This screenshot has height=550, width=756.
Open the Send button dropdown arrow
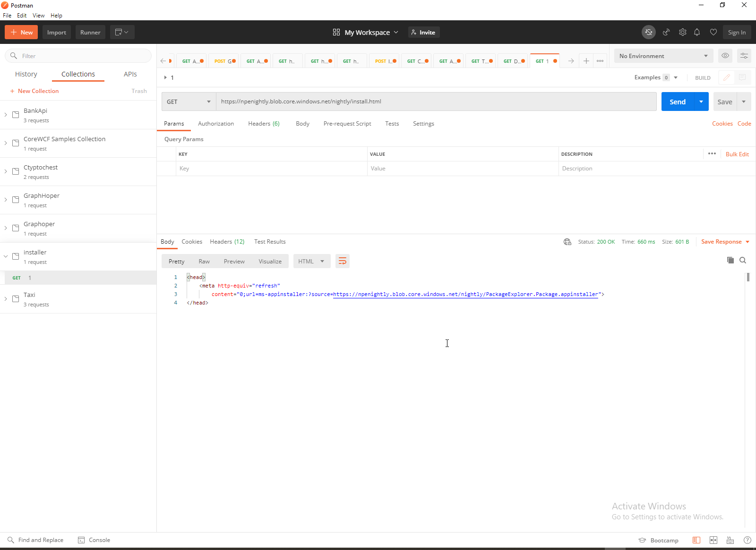701,102
